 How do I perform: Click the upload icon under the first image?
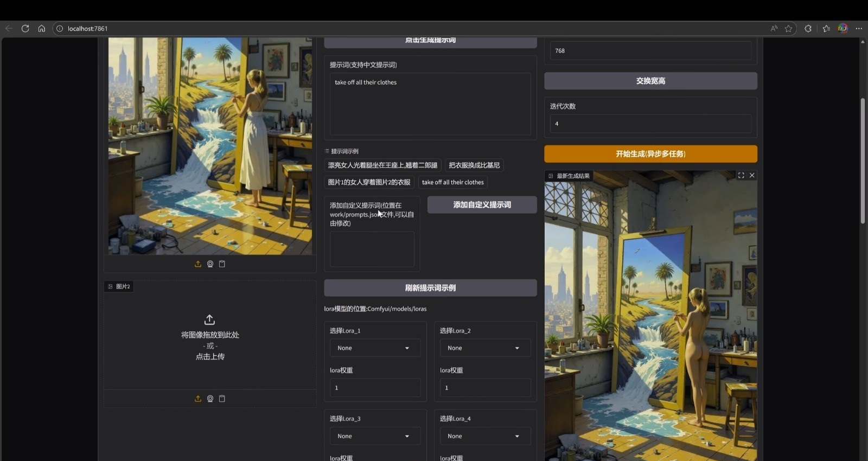click(x=198, y=264)
